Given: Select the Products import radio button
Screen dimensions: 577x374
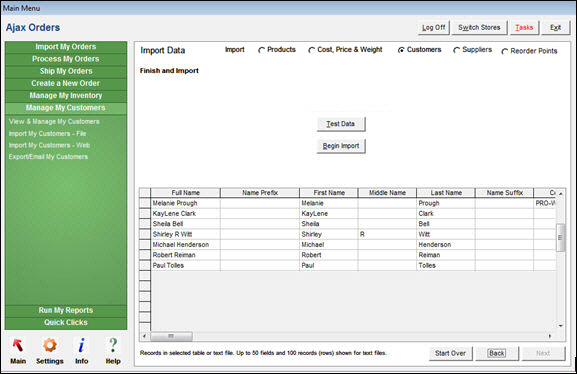Looking at the screenshot, I should [262, 50].
